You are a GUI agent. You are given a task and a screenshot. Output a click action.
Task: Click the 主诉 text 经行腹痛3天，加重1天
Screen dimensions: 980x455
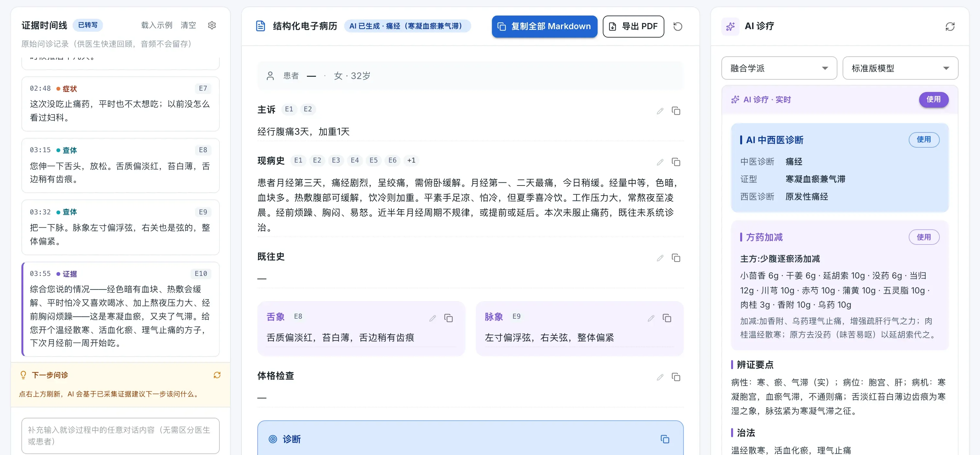pyautogui.click(x=303, y=131)
